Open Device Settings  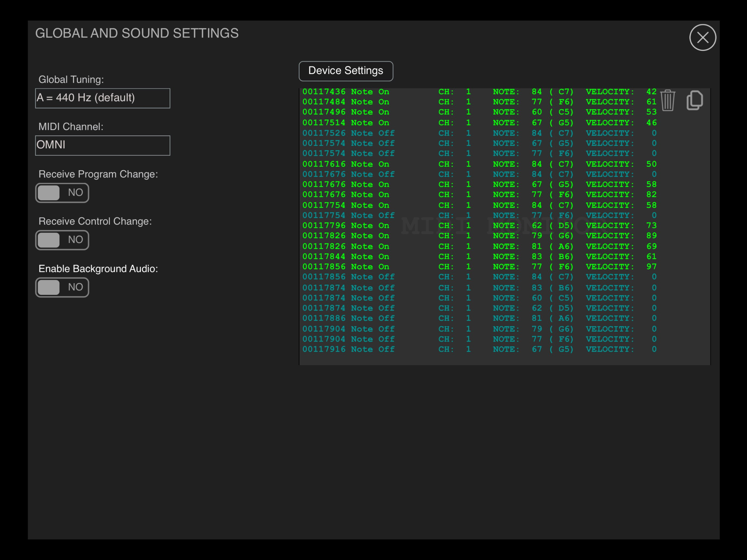[x=346, y=71]
